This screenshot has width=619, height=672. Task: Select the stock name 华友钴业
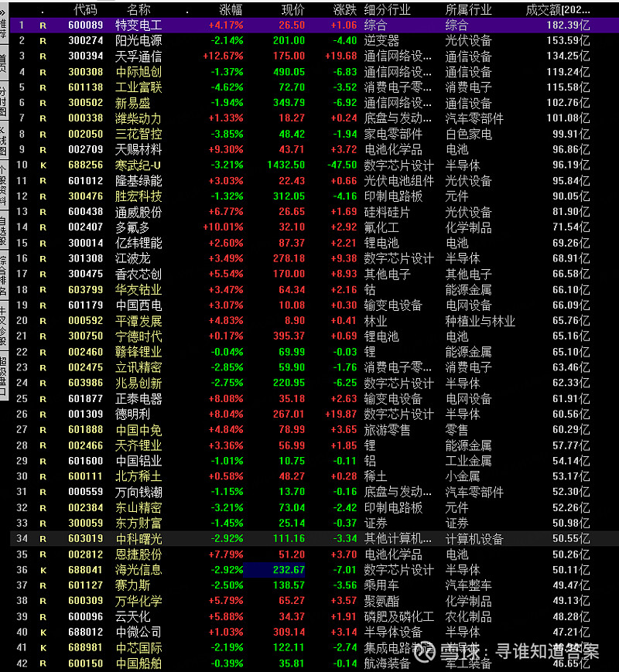point(139,290)
